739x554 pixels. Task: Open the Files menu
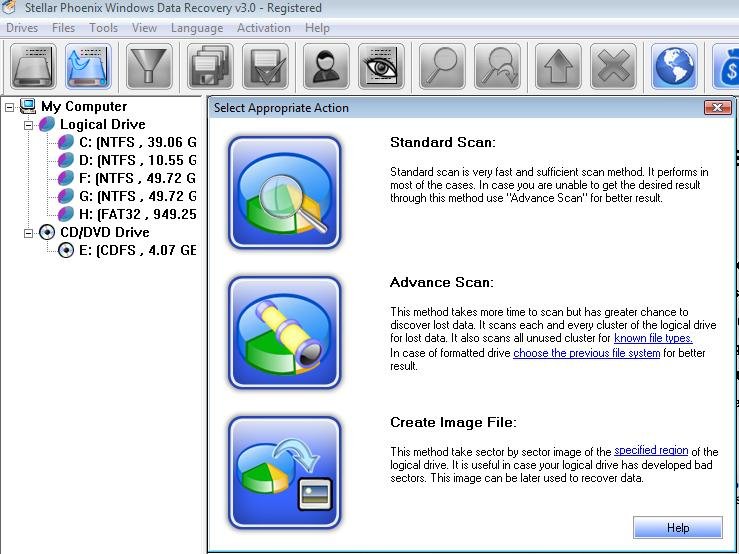tap(63, 28)
